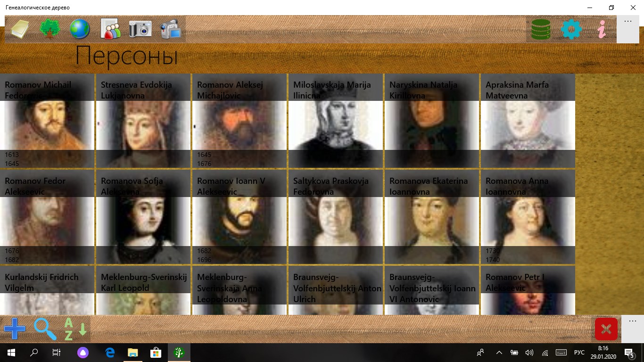The height and width of the screenshot is (362, 644).
Task: Select Romanov Fedor Alekseevic card
Action: coord(47,217)
